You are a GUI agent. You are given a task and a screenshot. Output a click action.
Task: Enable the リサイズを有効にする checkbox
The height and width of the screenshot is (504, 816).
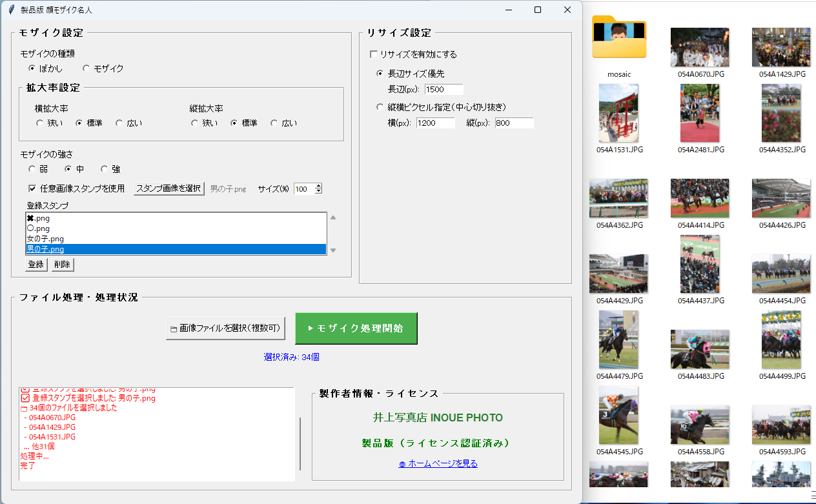tap(373, 54)
